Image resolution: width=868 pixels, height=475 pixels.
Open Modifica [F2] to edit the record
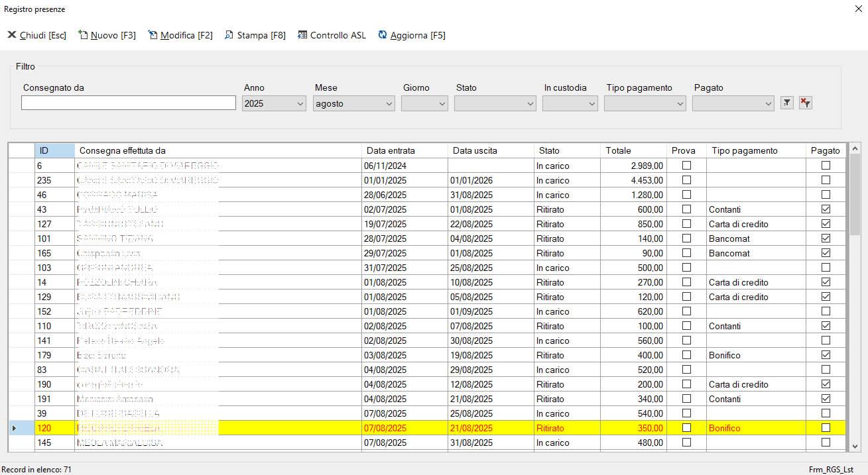point(180,35)
